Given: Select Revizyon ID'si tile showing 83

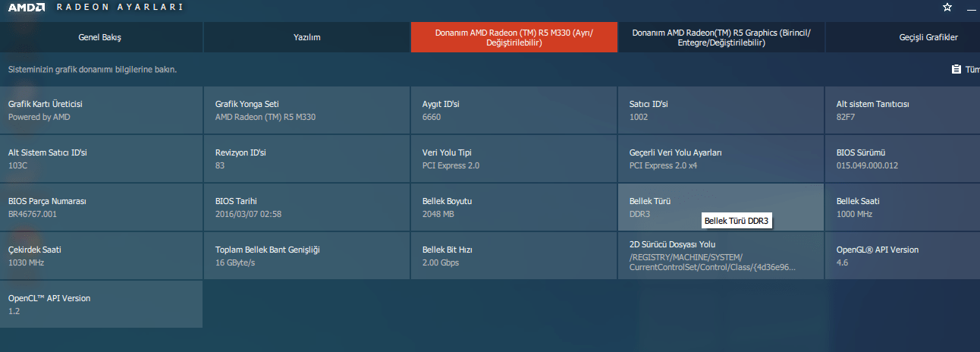Looking at the screenshot, I should pyautogui.click(x=307, y=159).
